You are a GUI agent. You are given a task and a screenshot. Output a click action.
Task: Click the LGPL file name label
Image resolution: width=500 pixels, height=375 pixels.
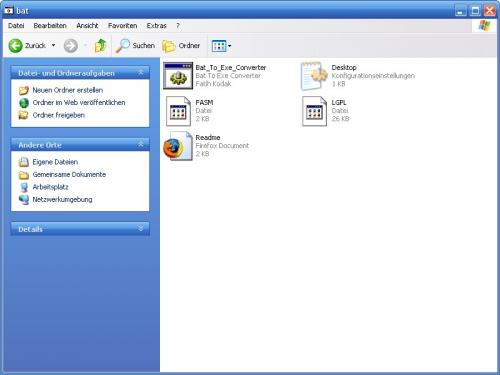(339, 103)
